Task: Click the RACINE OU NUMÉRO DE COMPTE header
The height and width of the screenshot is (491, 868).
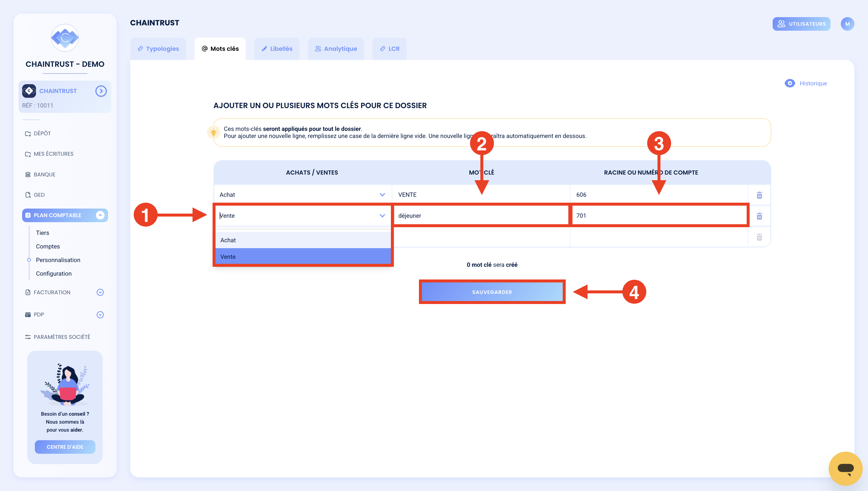Action: tap(651, 172)
